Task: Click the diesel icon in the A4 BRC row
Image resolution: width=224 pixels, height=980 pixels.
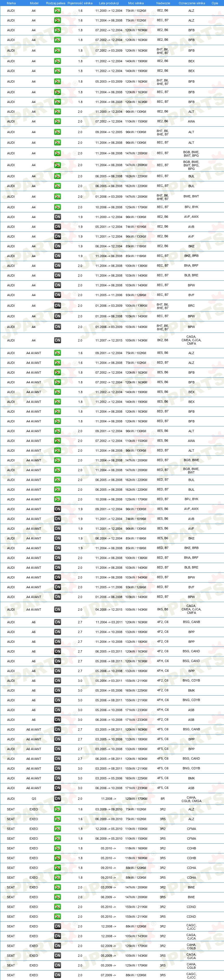Action: [x=57, y=306]
